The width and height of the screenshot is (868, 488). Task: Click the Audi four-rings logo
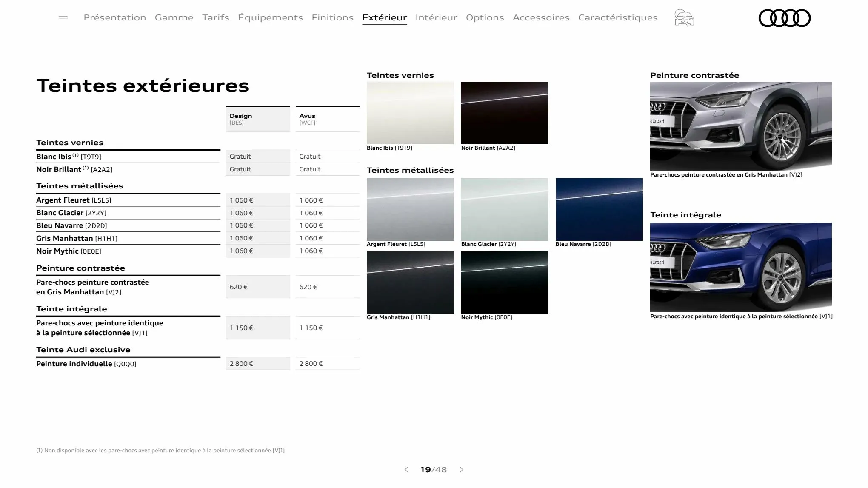click(785, 18)
